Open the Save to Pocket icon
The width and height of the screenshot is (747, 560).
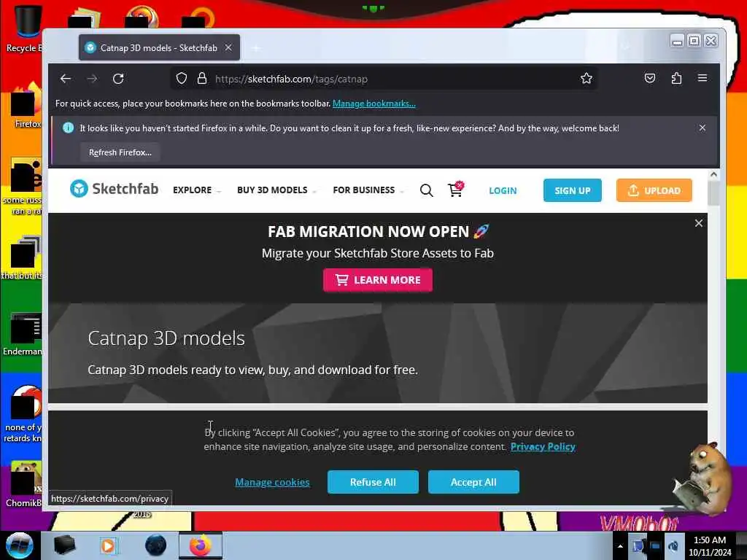[x=650, y=78]
